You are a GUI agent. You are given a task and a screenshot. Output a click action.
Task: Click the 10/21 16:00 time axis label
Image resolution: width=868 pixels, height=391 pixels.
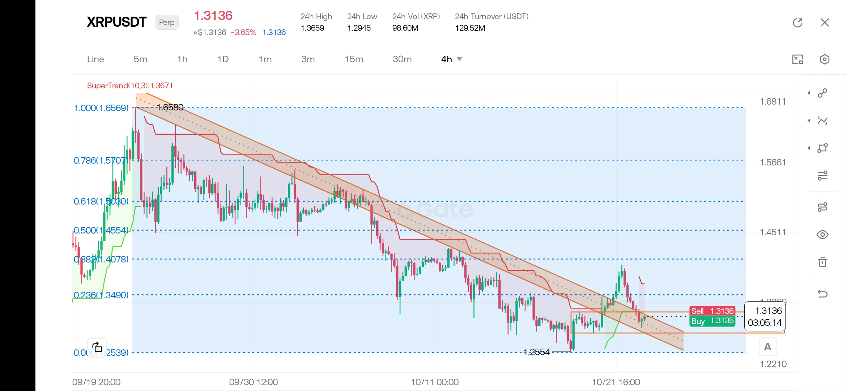616,382
